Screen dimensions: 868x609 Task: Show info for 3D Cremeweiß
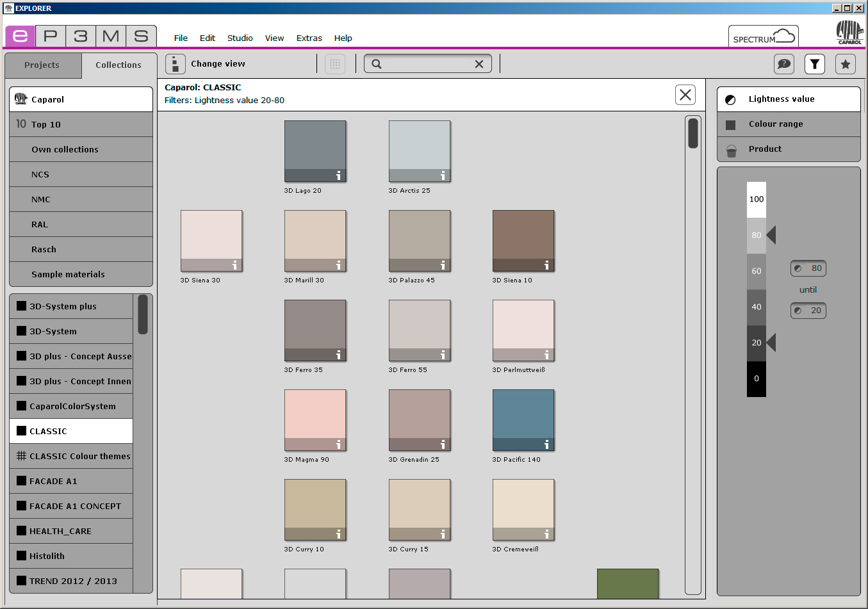546,534
